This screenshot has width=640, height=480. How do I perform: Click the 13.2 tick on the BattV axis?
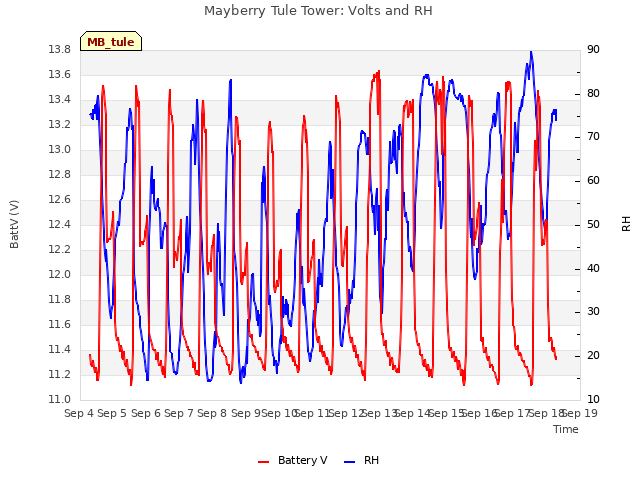click(60, 124)
